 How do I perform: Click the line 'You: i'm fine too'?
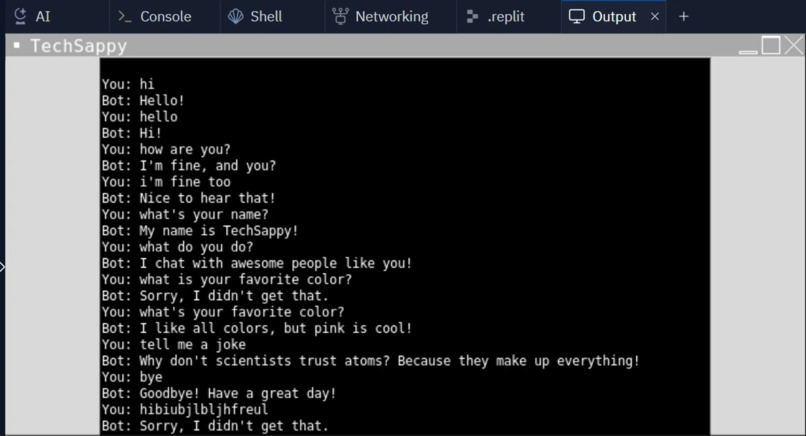(166, 182)
